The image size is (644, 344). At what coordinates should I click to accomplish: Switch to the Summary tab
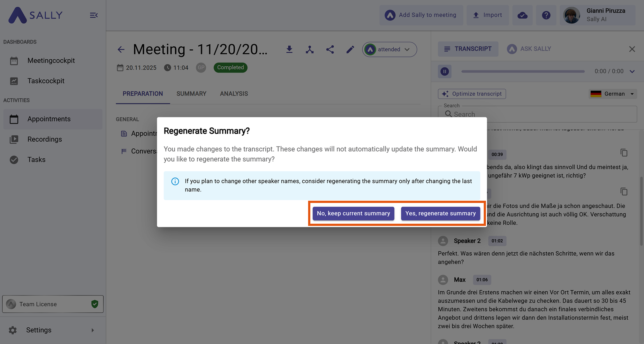(x=191, y=94)
